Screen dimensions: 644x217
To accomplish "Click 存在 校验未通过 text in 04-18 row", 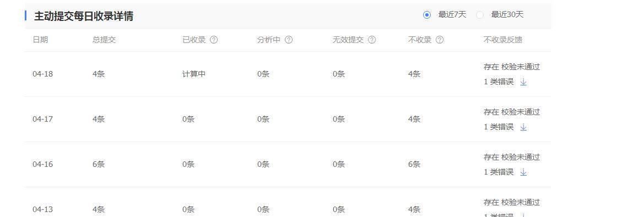I will [x=512, y=67].
